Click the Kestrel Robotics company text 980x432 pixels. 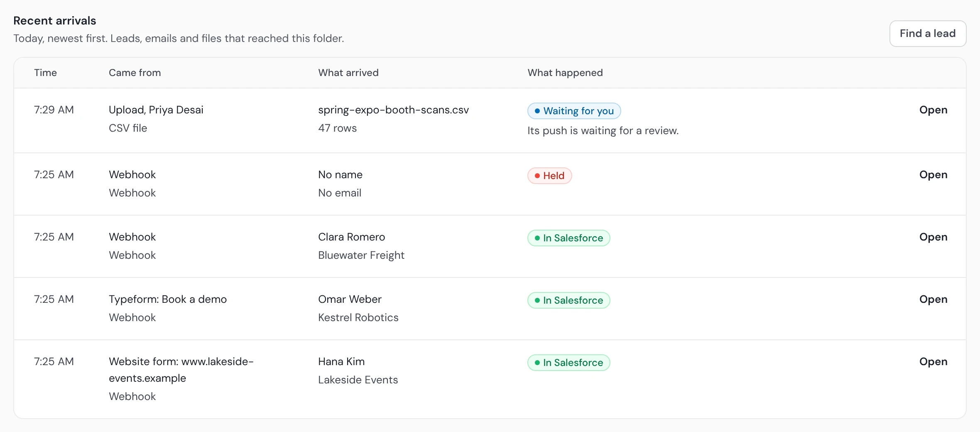(358, 318)
